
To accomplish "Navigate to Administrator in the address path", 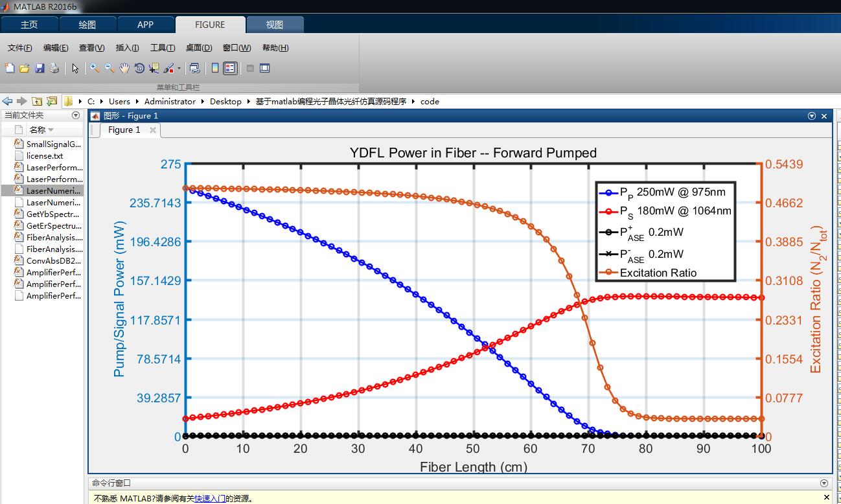I will [170, 102].
